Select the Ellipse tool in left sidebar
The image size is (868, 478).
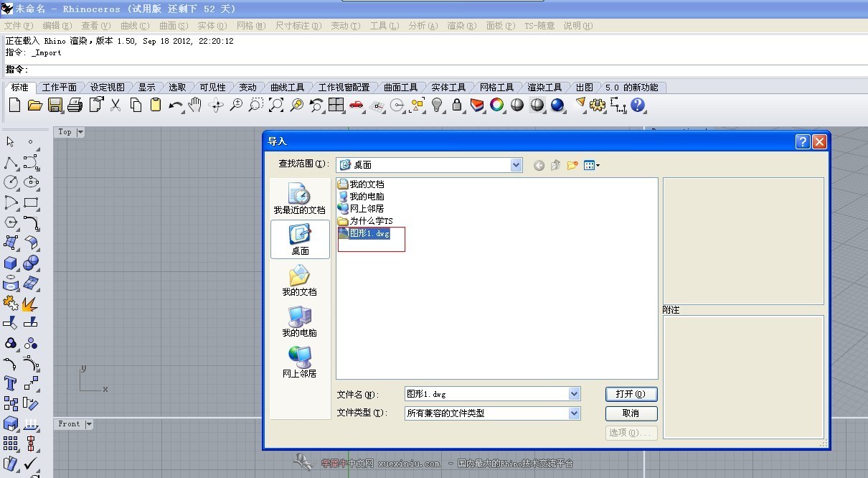[x=31, y=182]
